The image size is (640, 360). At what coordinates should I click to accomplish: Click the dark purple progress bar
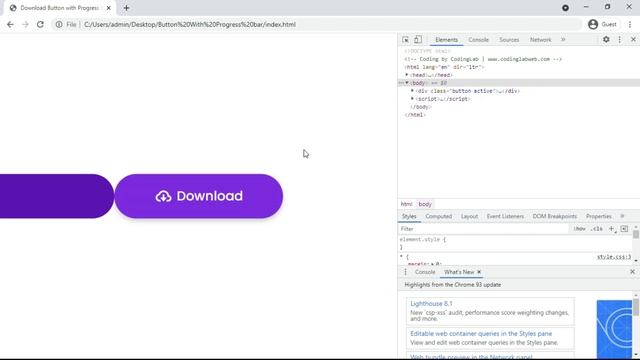[57, 196]
